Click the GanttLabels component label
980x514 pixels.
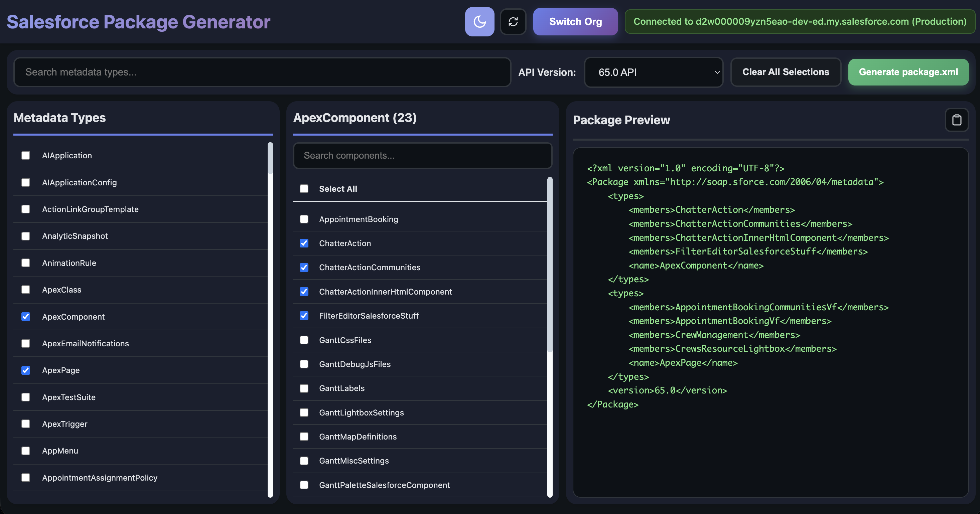tap(341, 388)
